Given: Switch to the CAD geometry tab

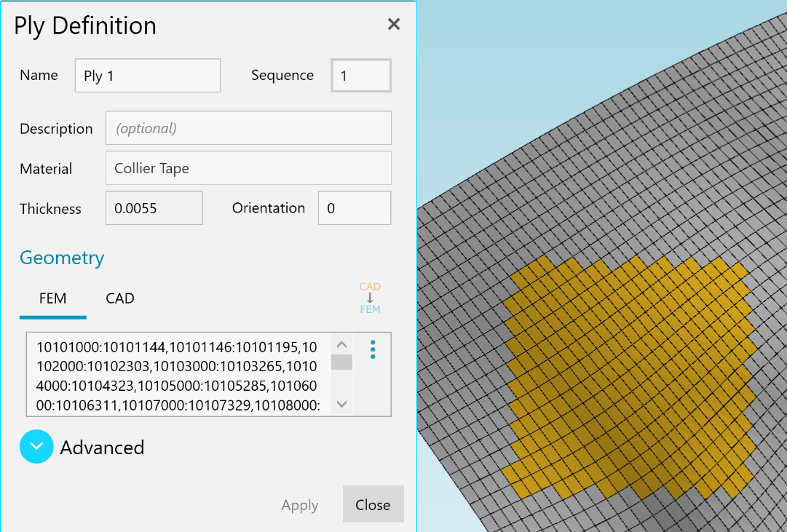Looking at the screenshot, I should (x=120, y=298).
